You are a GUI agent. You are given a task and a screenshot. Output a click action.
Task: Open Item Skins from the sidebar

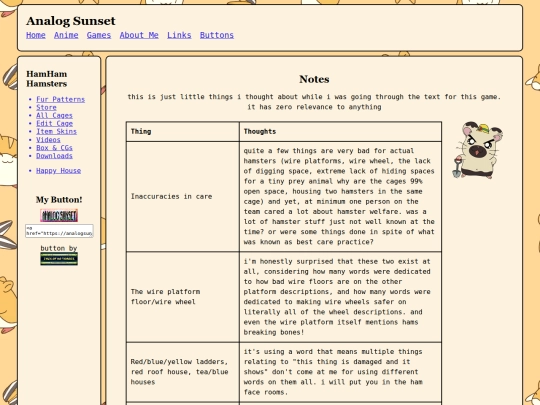point(56,132)
